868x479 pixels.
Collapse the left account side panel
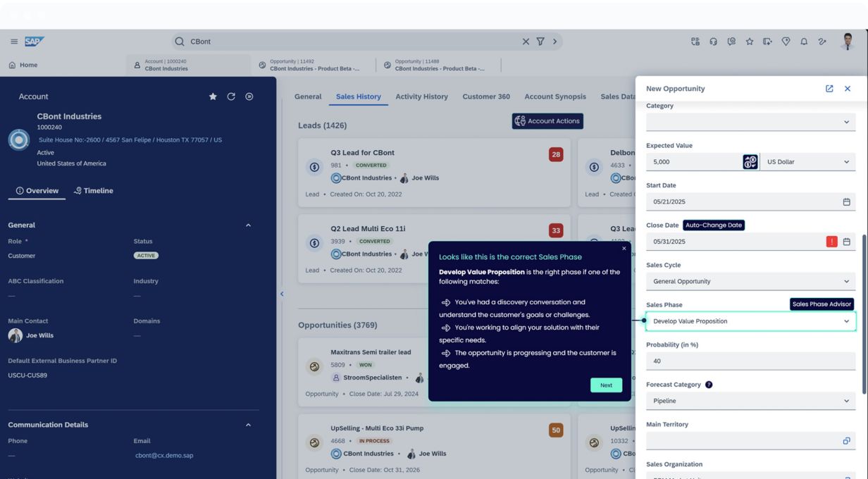point(282,294)
